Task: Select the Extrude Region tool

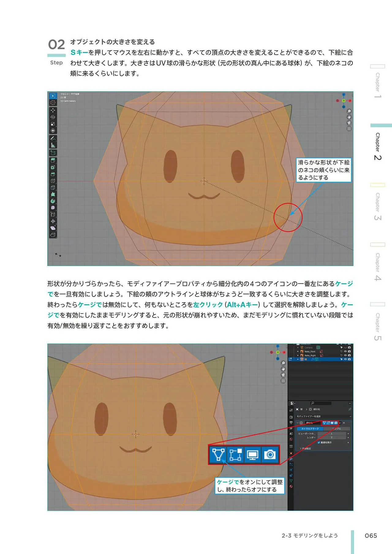Action: [x=53, y=160]
